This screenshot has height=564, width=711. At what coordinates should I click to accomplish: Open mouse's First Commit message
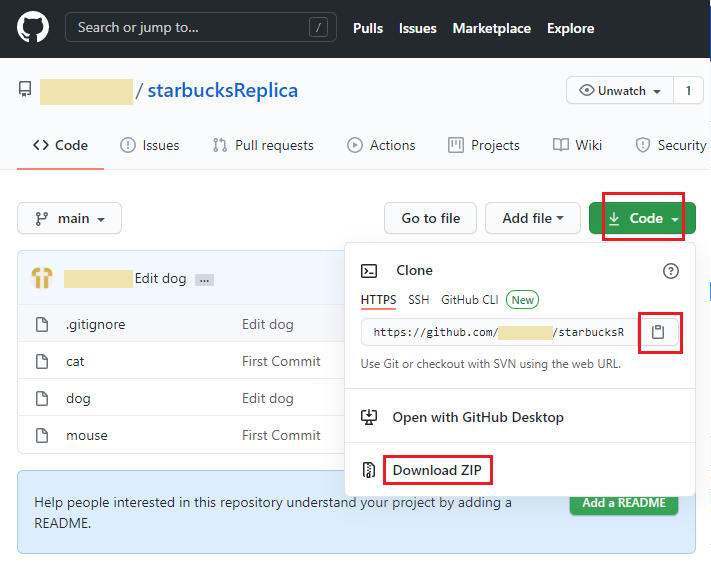[x=281, y=435]
